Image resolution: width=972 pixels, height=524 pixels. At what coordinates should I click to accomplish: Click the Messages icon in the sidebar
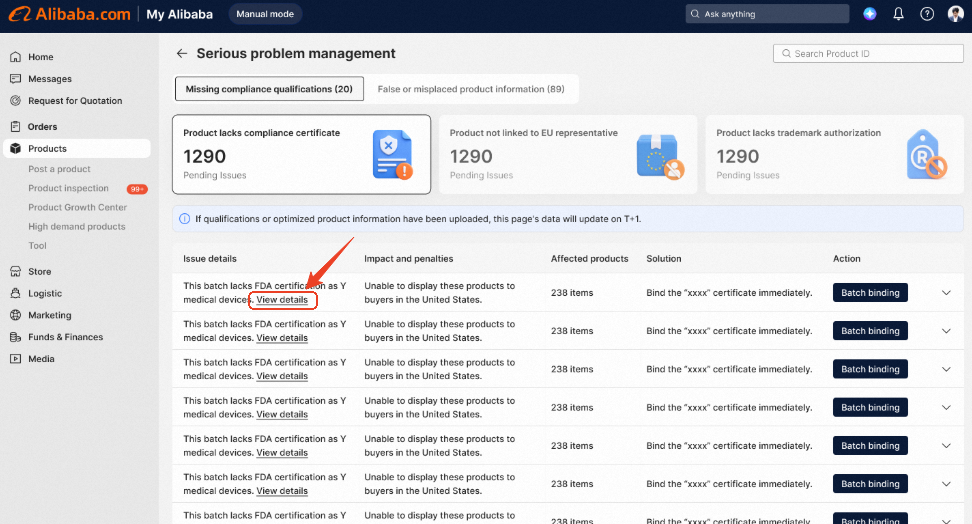point(15,79)
